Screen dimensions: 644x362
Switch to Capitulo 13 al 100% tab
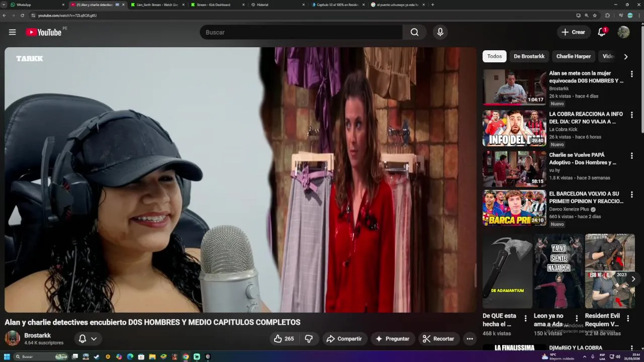coord(337,5)
